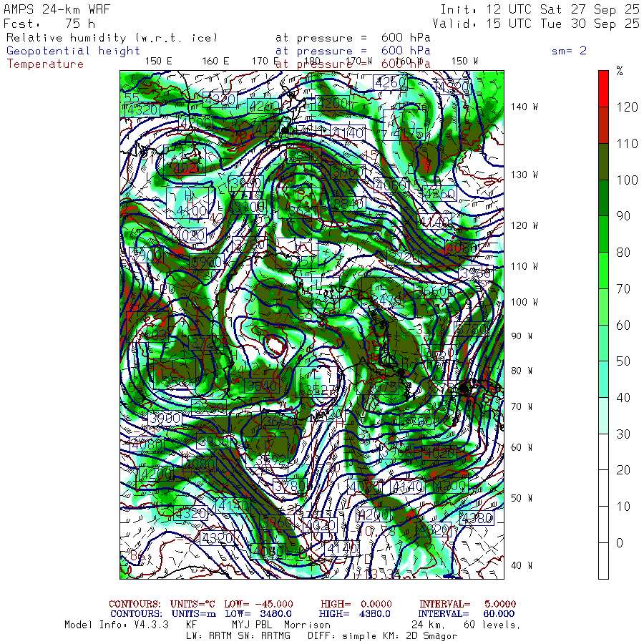The image size is (644, 644).
Task: Click the 'Fcst: 75 h' forecast hour text
Action: [49, 24]
